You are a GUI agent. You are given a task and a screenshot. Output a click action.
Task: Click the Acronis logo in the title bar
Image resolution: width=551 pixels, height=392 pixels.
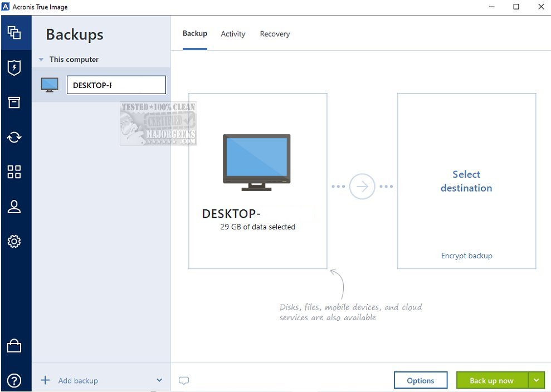click(x=6, y=7)
